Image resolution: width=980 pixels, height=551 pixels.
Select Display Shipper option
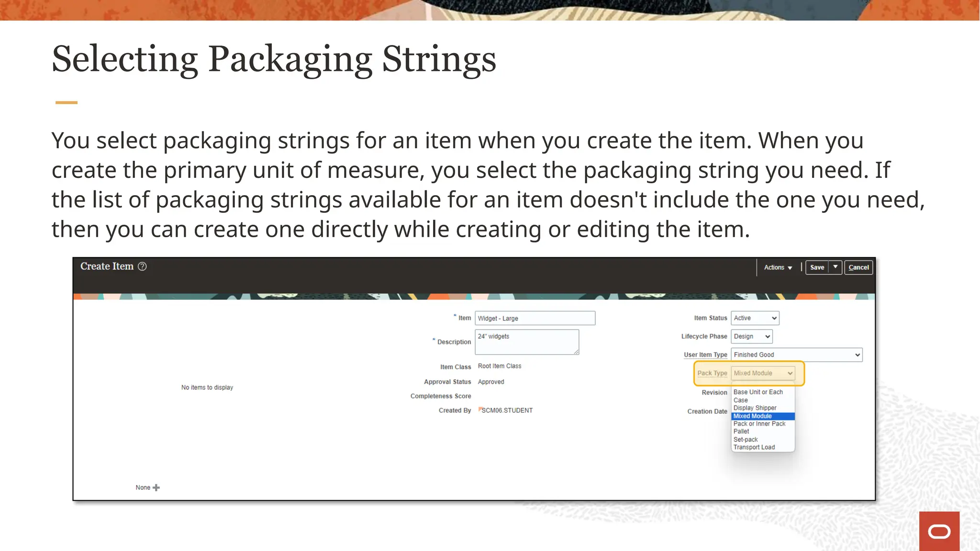(763, 408)
